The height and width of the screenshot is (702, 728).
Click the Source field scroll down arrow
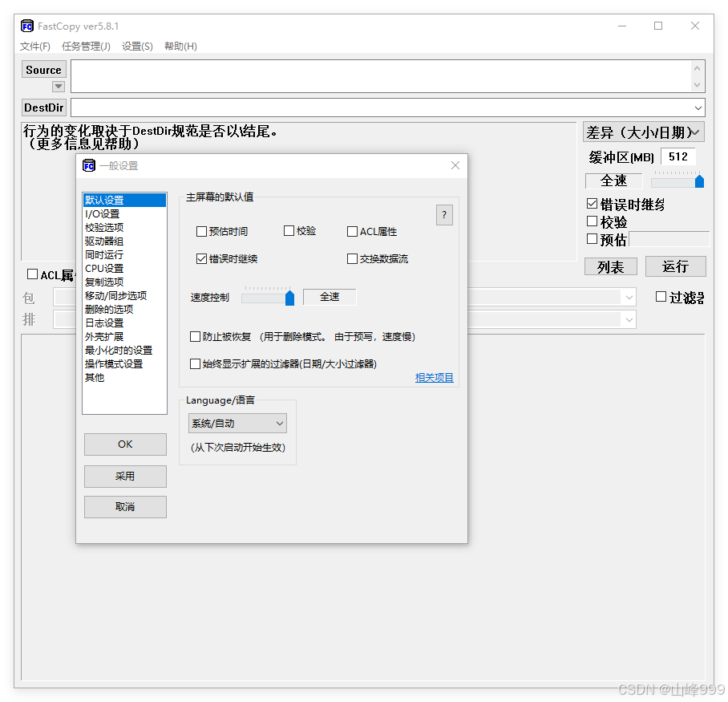coord(697,85)
